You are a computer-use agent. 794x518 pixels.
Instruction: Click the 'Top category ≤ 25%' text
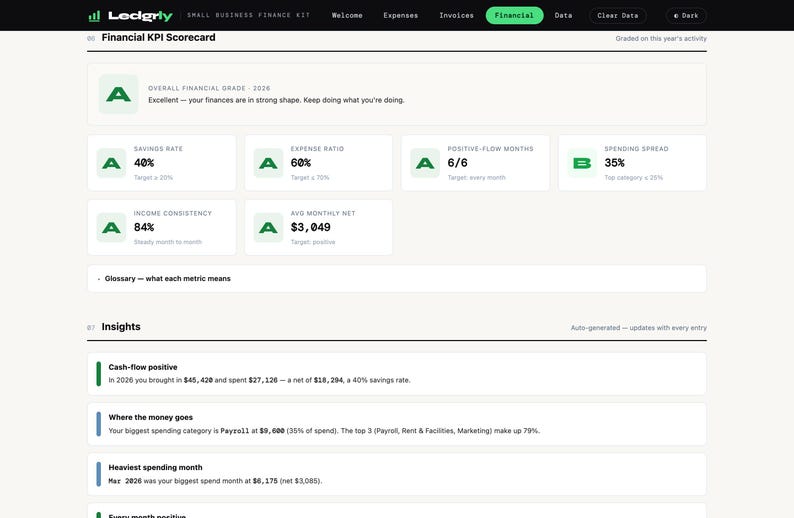tap(633, 178)
